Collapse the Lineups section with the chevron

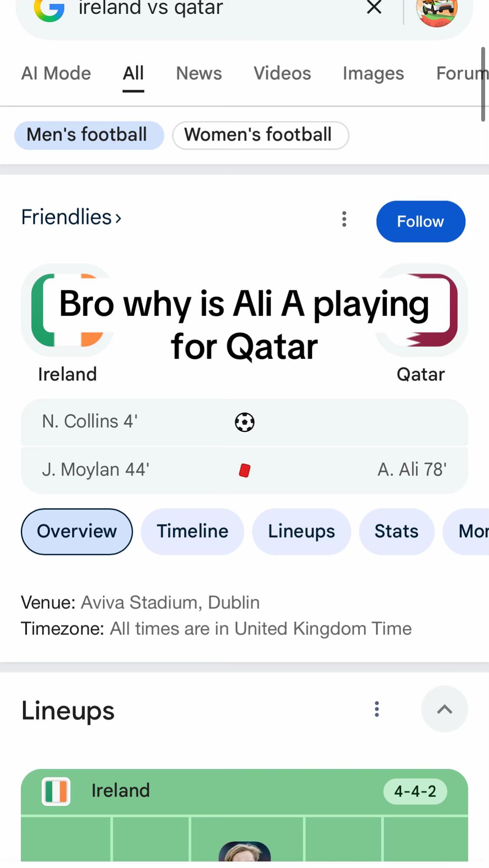(x=444, y=709)
